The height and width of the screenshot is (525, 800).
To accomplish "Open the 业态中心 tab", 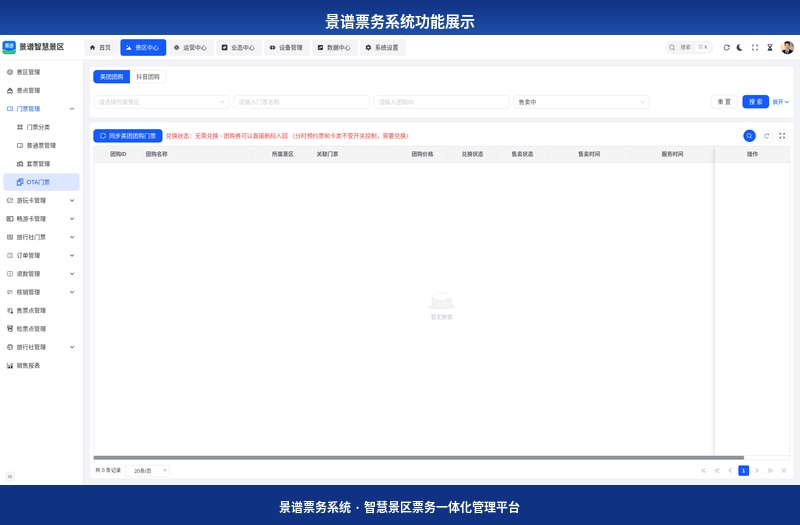I will tap(238, 47).
